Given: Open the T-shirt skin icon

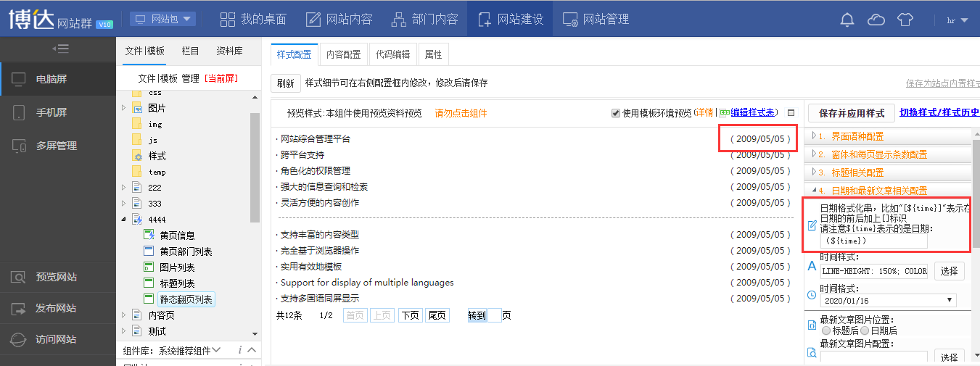Looking at the screenshot, I should coord(905,20).
